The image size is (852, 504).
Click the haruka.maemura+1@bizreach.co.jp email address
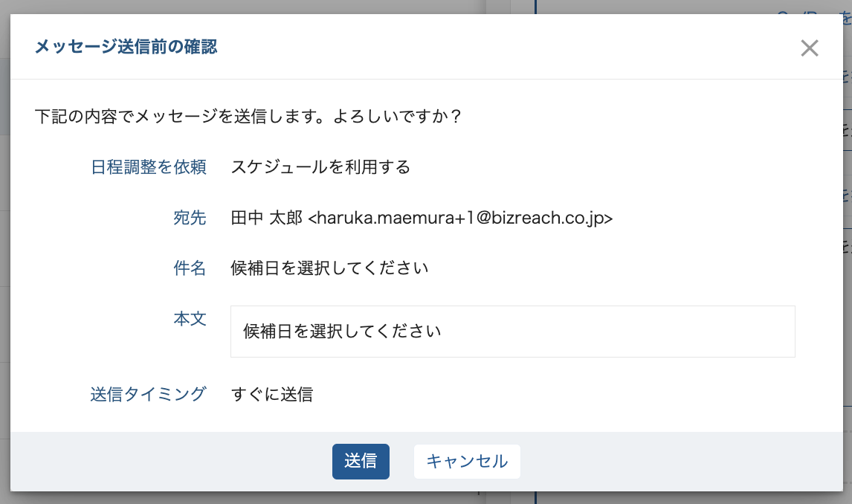click(460, 218)
